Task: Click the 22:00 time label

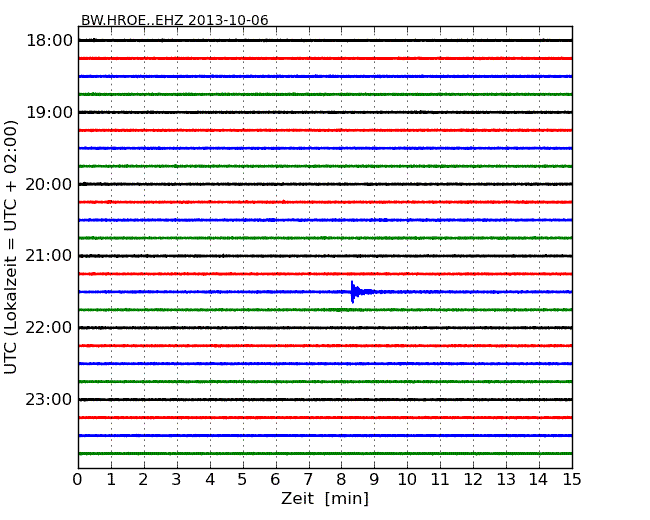Action: click(49, 328)
